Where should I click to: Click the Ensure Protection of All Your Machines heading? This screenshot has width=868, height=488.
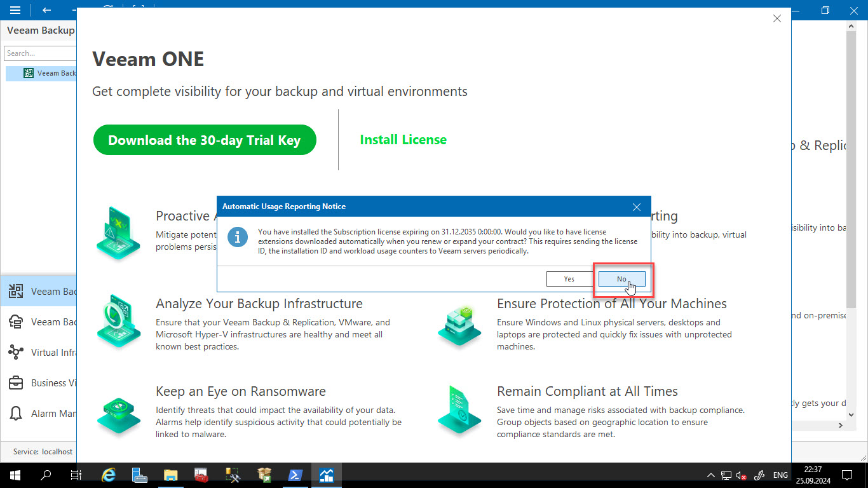612,304
